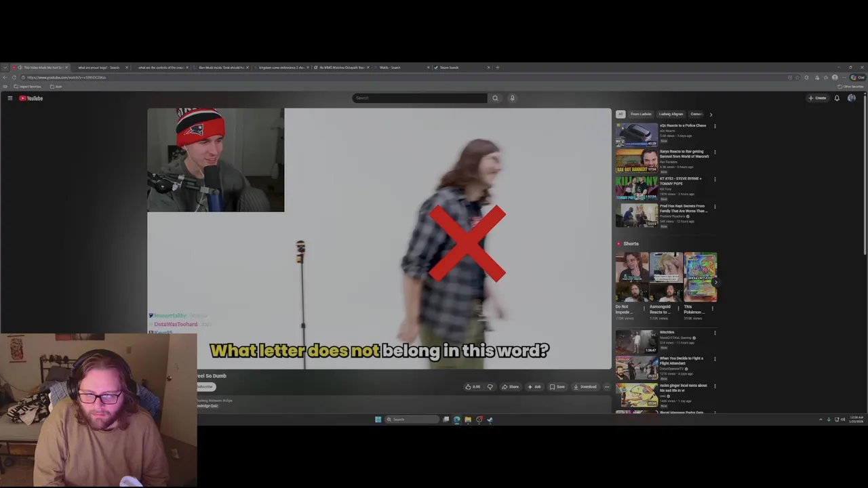Open a new browser tab
The image size is (868, 488).
point(498,68)
